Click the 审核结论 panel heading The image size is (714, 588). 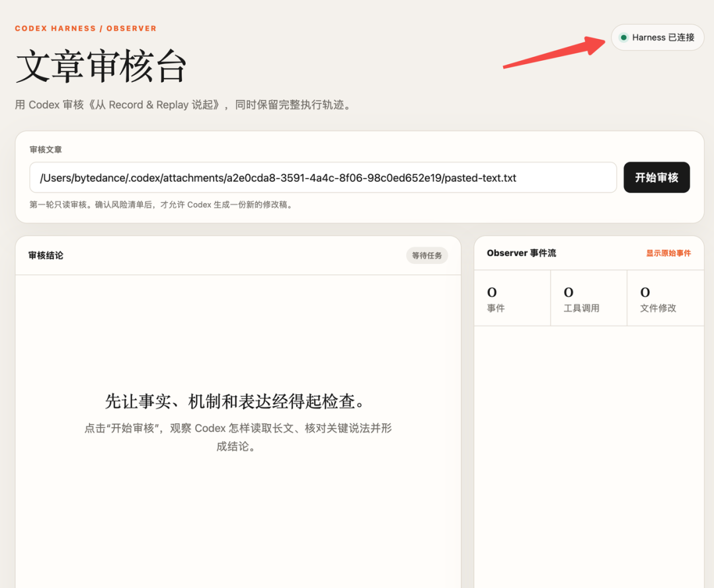46,255
